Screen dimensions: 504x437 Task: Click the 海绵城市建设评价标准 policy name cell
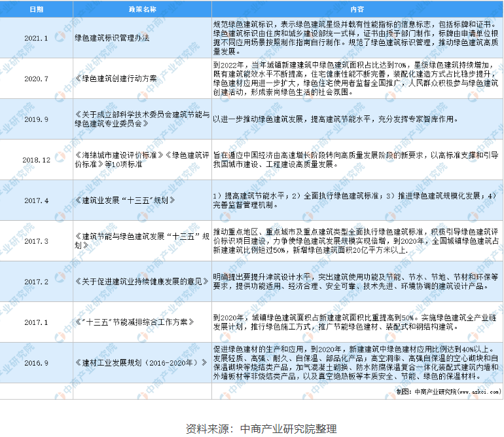click(x=141, y=159)
